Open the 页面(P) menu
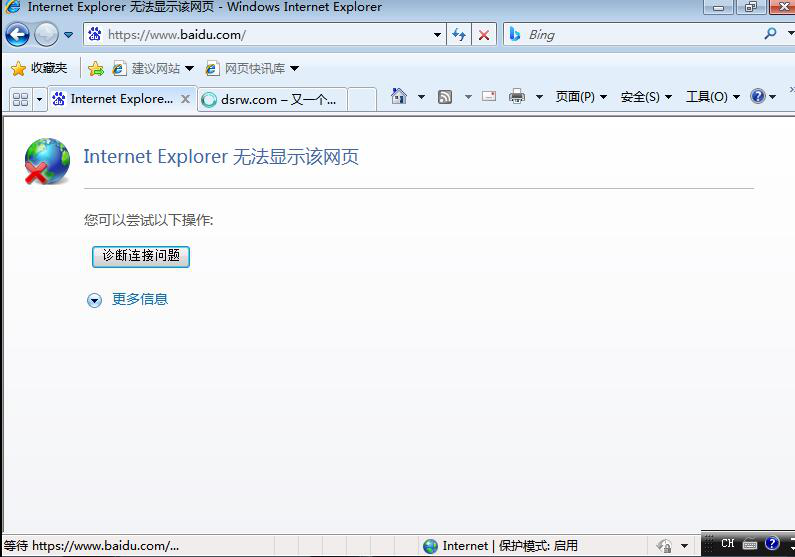Image resolution: width=795 pixels, height=557 pixels. [581, 96]
